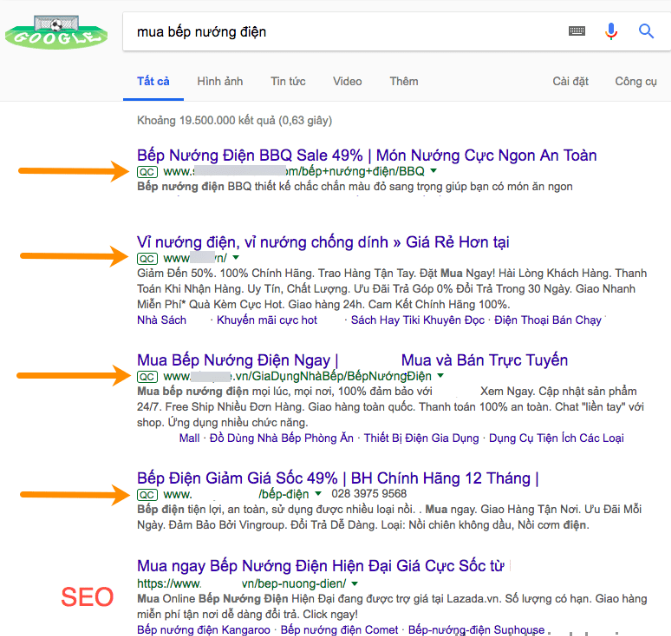Open dropdown arrow next to GiaDụngNhàBếp URL
This screenshot has height=636, width=671.
coord(440,376)
